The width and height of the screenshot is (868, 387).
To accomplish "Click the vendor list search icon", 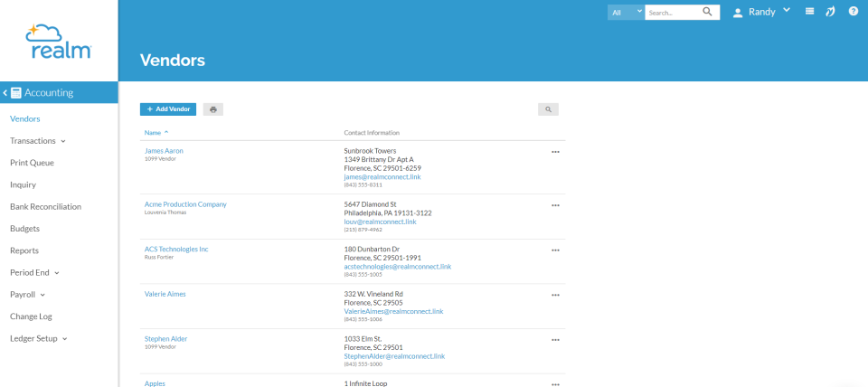I will (548, 109).
